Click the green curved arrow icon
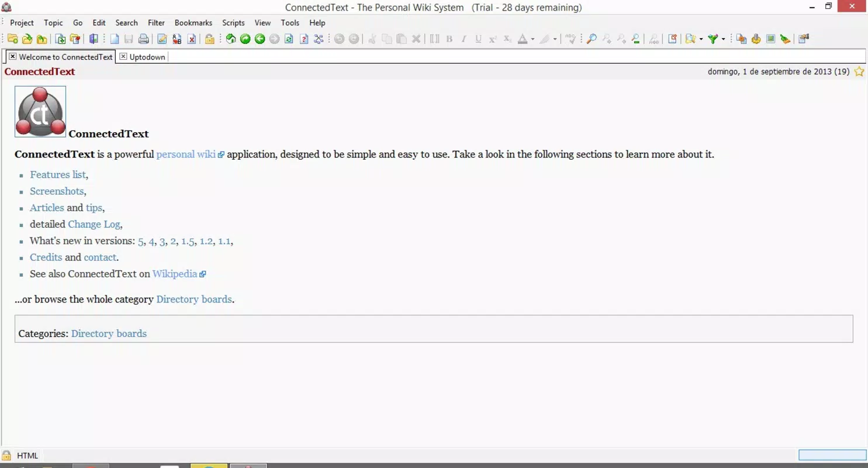Viewport: 868px width, 468px height. coord(245,39)
